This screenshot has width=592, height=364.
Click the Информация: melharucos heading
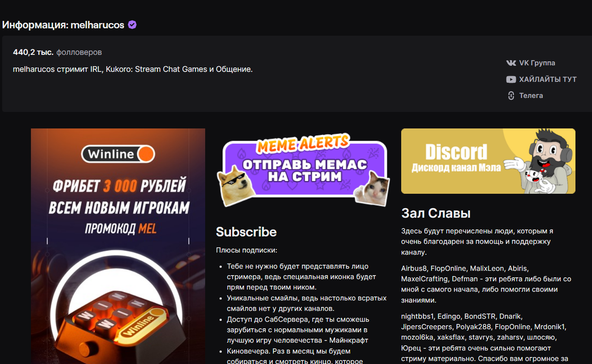click(x=63, y=25)
